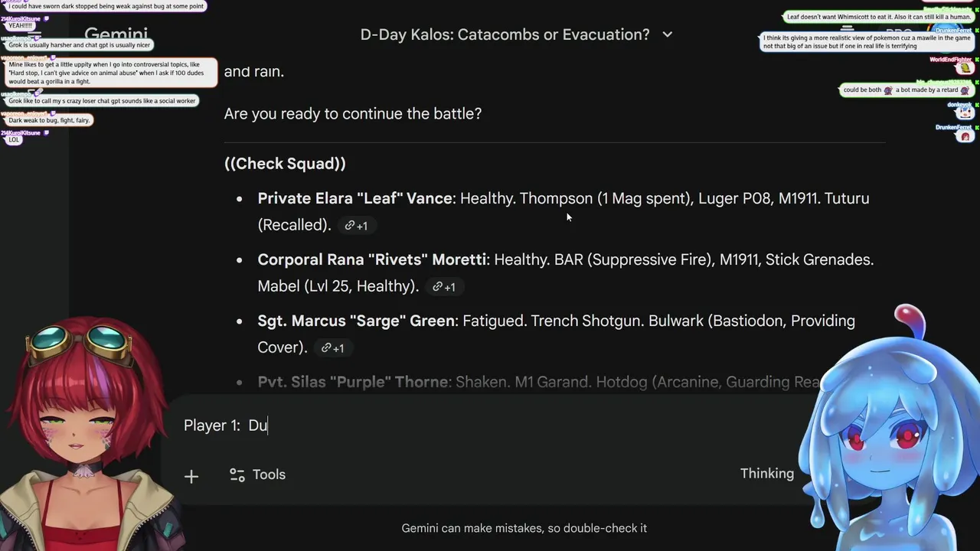Click the "Gemini can make mistakes" disclaimer
980x551 pixels.
click(x=524, y=528)
